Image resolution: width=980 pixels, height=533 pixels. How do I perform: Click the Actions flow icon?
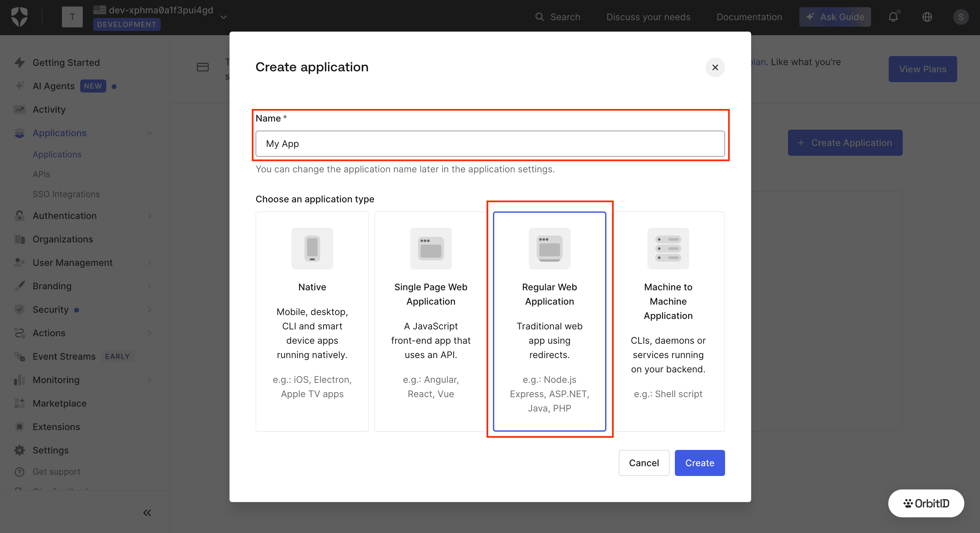click(x=20, y=333)
